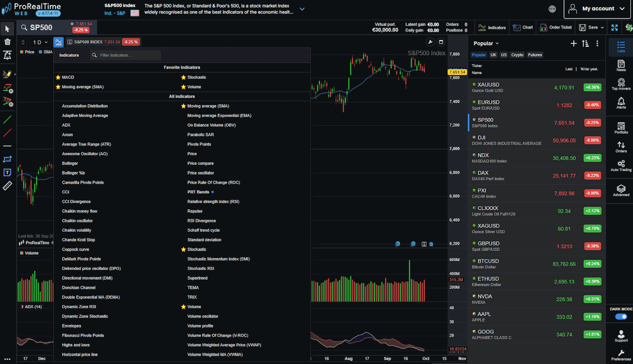This screenshot has height=364, width=633.
Task: Select the cursor pointer tool
Action: [7, 29]
